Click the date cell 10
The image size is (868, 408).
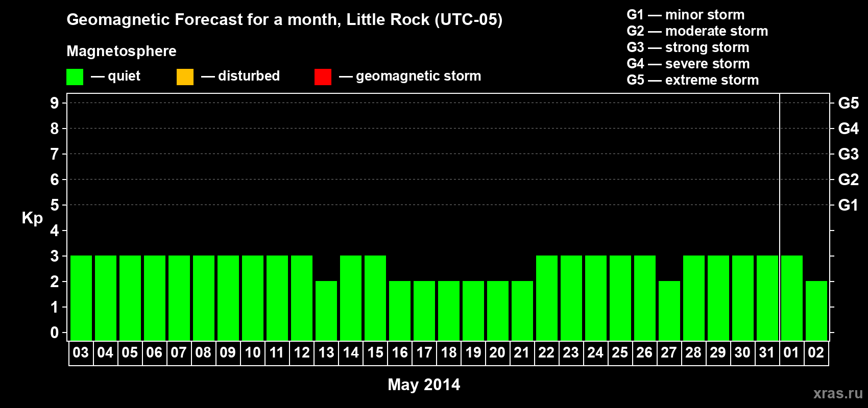[x=252, y=353]
